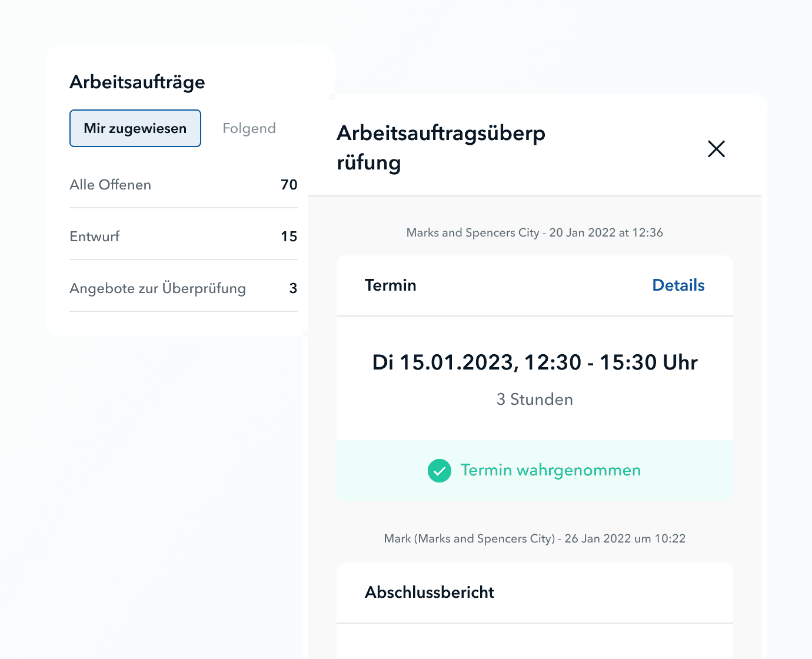The width and height of the screenshot is (812, 659).
Task: Click the green checkmark status icon
Action: pos(439,471)
